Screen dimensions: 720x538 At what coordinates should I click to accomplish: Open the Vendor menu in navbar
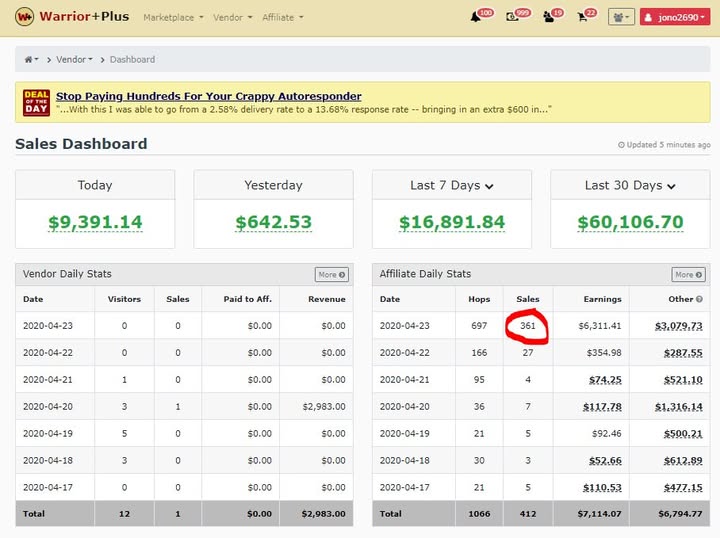[232, 17]
